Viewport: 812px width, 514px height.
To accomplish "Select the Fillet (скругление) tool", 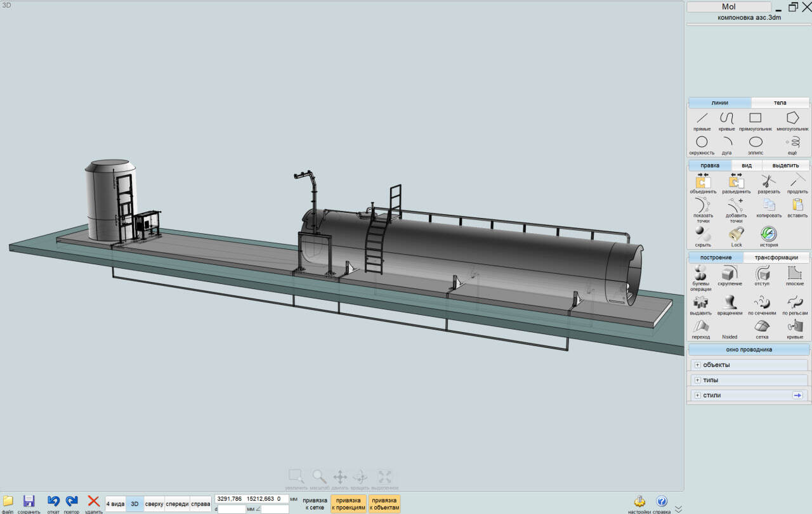I will 730,274.
